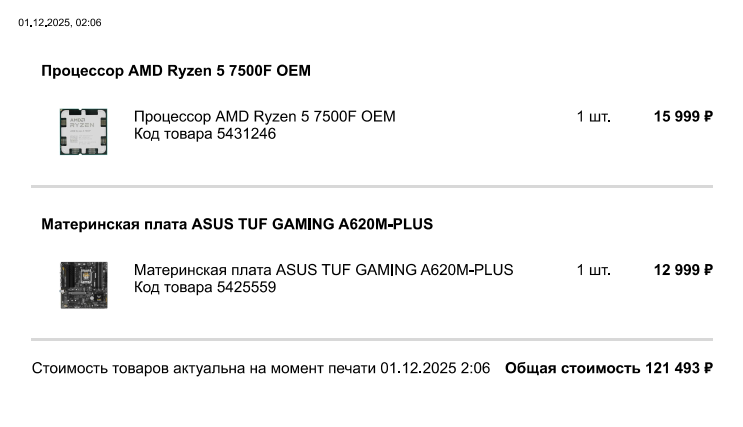The image size is (743, 427).
Task: Click the AMD Ryzen processor thumbnail image
Action: [83, 131]
